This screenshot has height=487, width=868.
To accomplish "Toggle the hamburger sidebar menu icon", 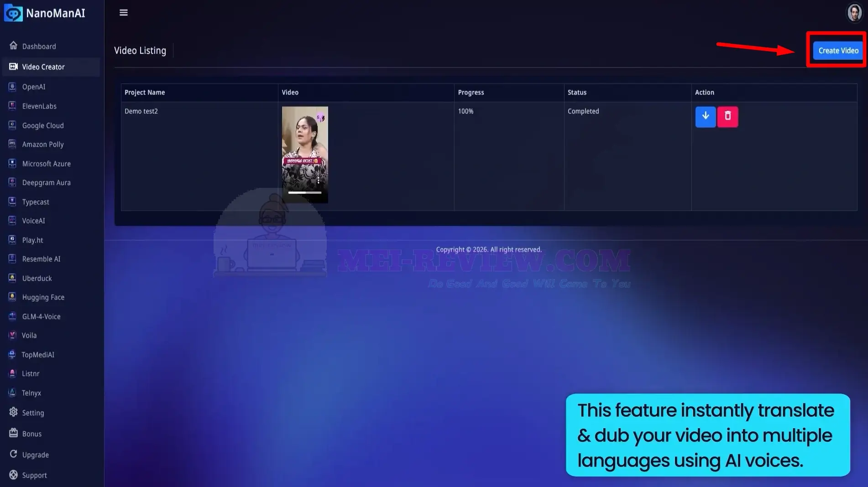I will point(124,13).
